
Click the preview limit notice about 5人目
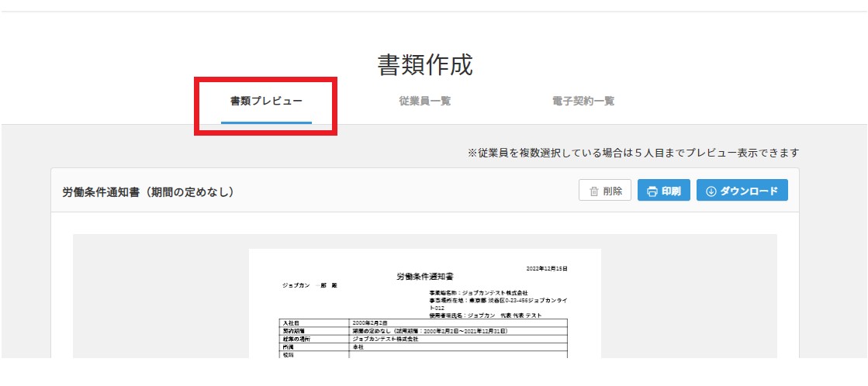(633, 153)
